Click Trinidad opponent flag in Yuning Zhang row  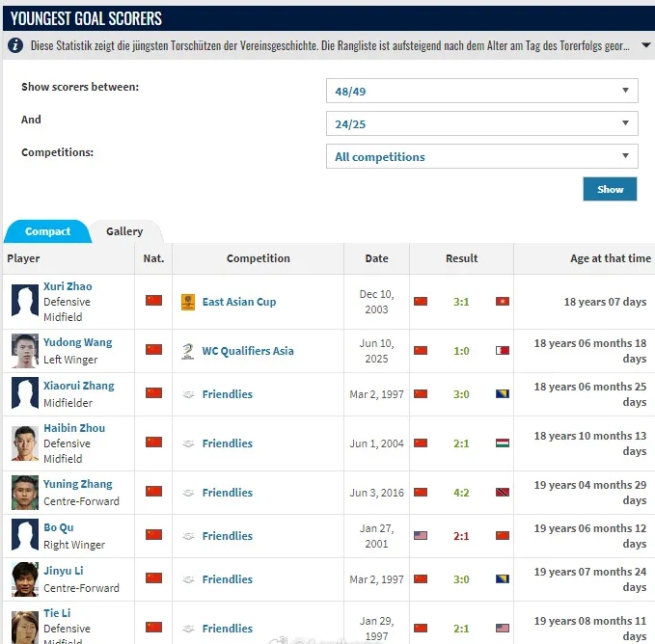pyautogui.click(x=503, y=493)
